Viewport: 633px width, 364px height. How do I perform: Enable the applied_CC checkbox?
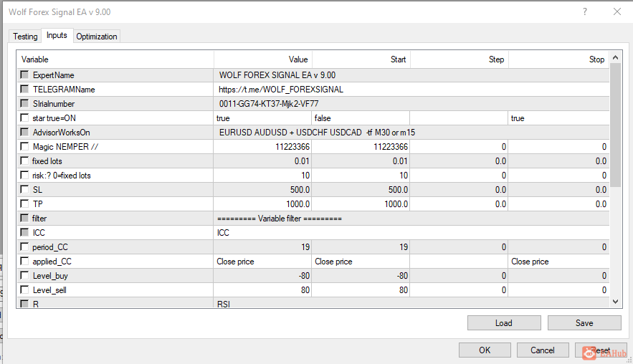pyautogui.click(x=24, y=261)
